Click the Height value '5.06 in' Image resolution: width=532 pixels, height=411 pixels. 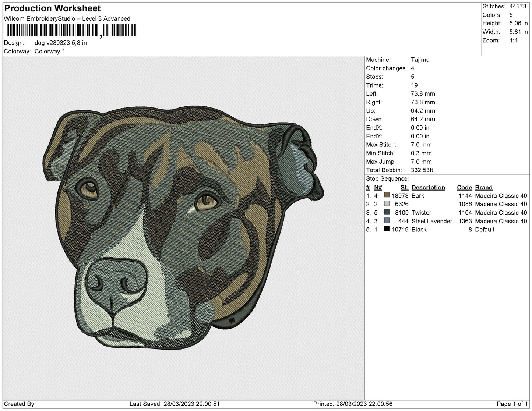(518, 23)
